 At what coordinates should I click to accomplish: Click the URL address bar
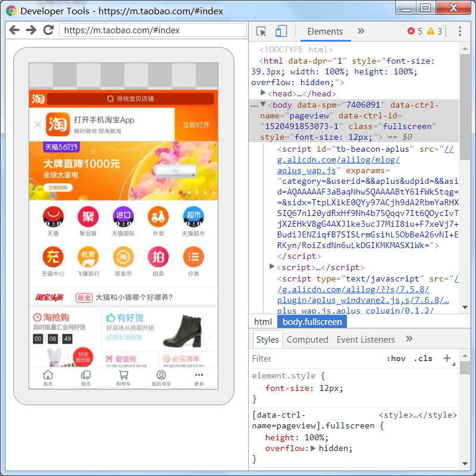[x=153, y=30]
